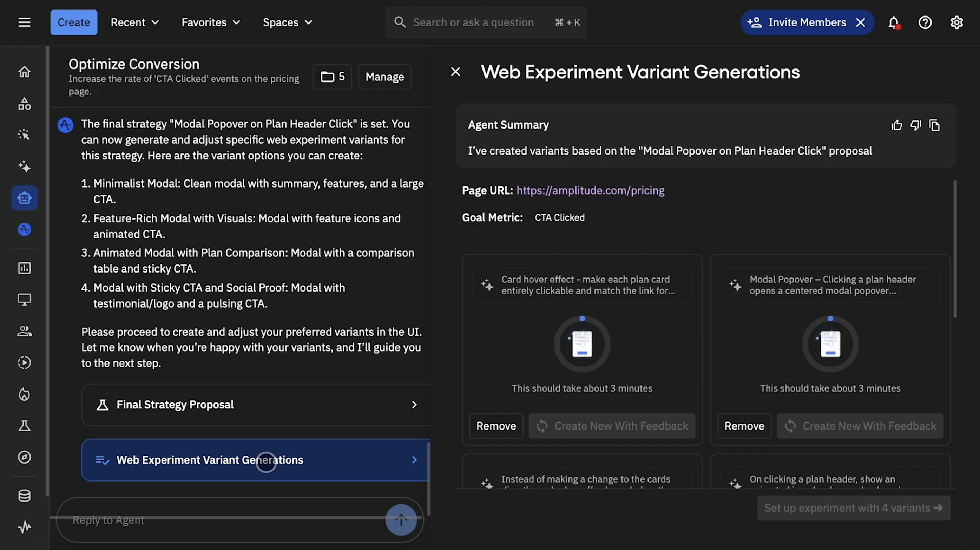Open the amplitude.com/pricing link
The image size is (980, 550).
click(x=590, y=190)
